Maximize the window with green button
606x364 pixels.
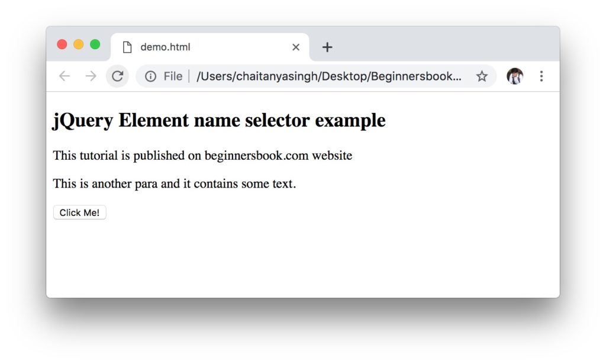coord(95,44)
